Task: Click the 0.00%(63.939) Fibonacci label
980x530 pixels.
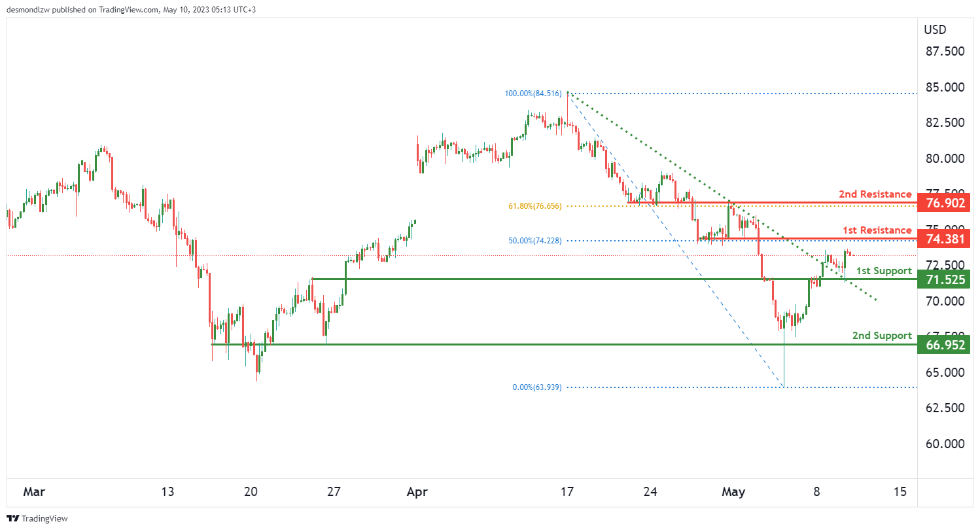Action: 536,387
